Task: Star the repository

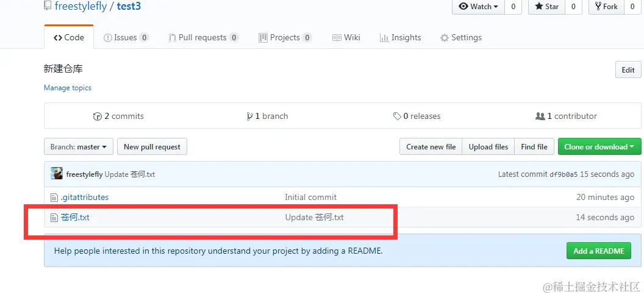Action: click(x=546, y=7)
